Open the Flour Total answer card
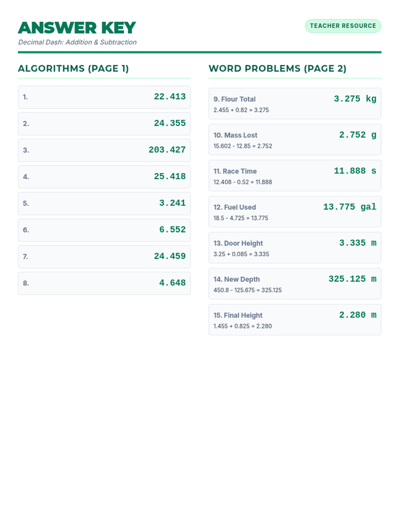 (x=295, y=104)
